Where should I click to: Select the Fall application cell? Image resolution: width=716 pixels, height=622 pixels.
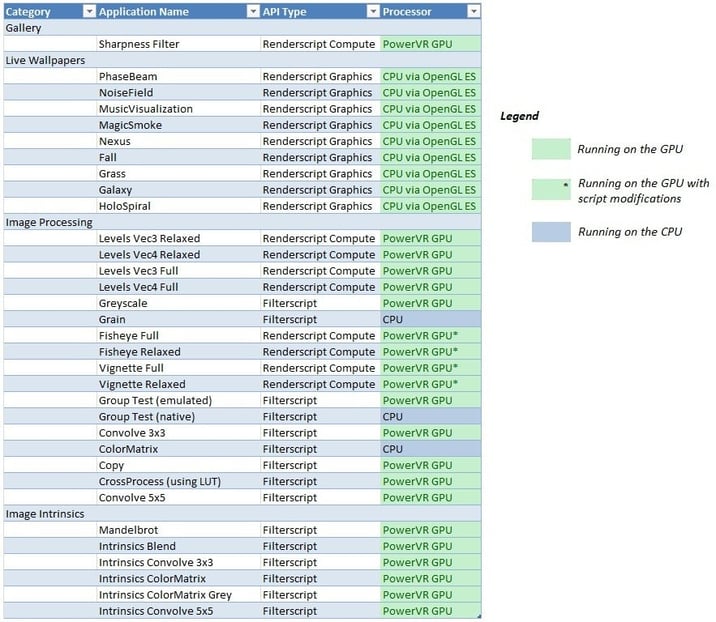(x=179, y=158)
